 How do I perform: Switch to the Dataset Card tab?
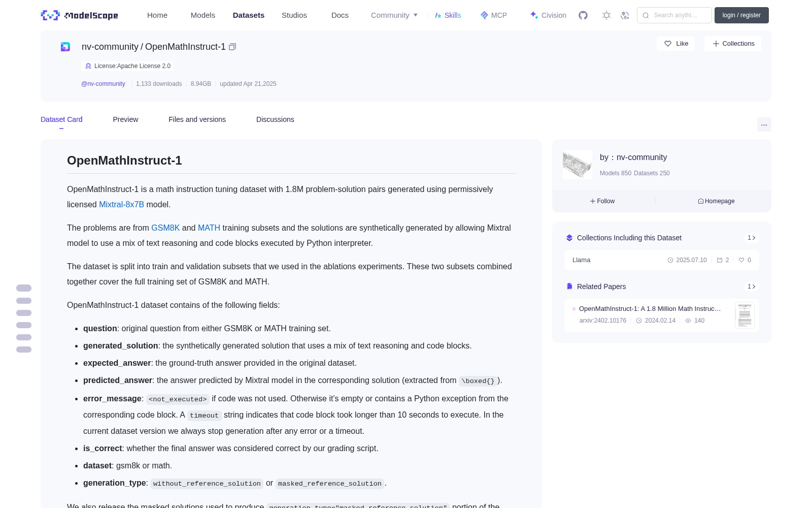pos(61,119)
